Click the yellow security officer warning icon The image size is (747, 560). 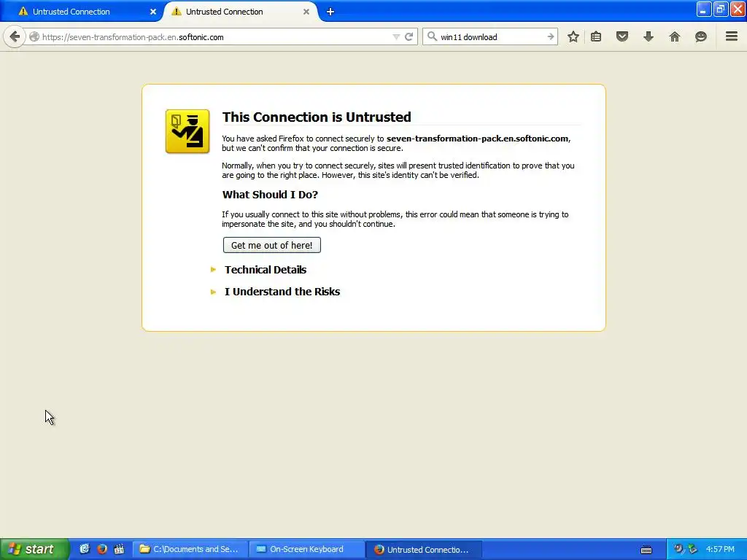click(187, 131)
